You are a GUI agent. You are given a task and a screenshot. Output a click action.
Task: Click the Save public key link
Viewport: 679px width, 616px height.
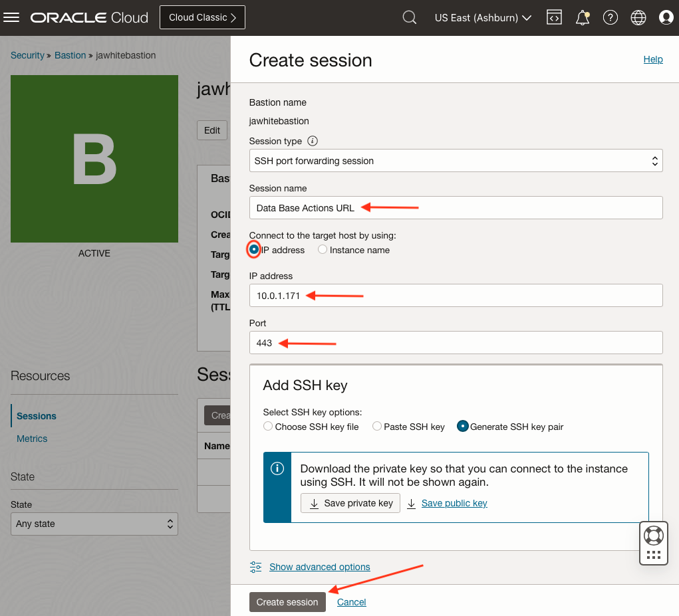pyautogui.click(x=453, y=503)
